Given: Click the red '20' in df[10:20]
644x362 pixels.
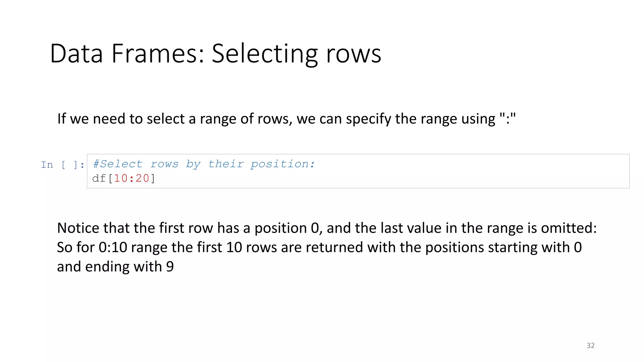Looking at the screenshot, I should pos(142,178).
